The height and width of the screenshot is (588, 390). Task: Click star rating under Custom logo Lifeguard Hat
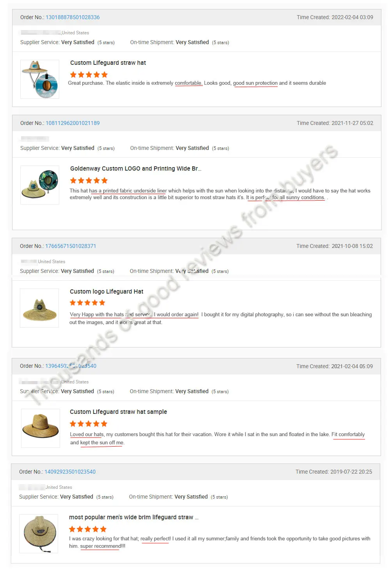[87, 303]
